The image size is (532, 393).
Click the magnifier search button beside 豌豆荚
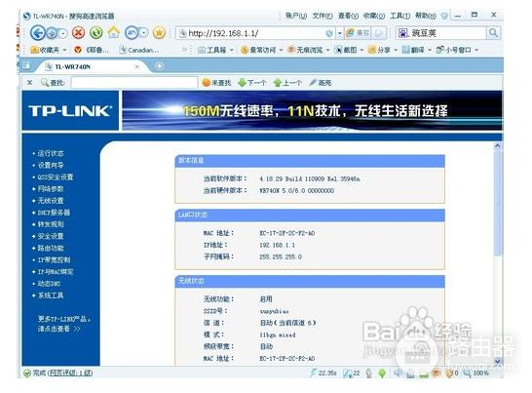[493, 33]
